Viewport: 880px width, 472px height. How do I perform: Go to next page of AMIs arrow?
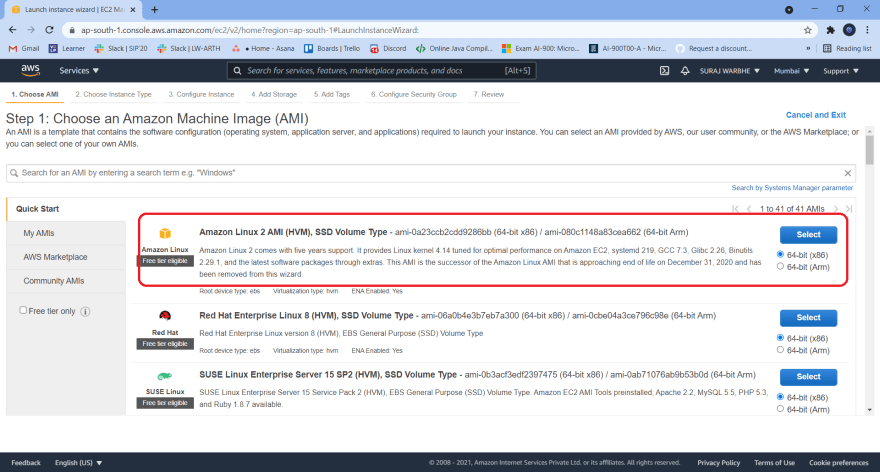[836, 209]
